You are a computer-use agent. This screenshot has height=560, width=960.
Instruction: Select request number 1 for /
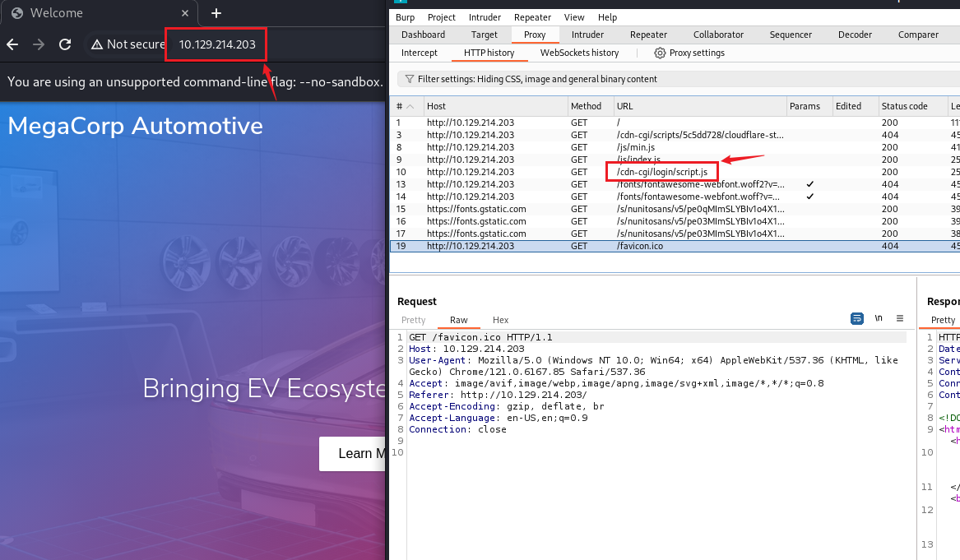[675, 123]
